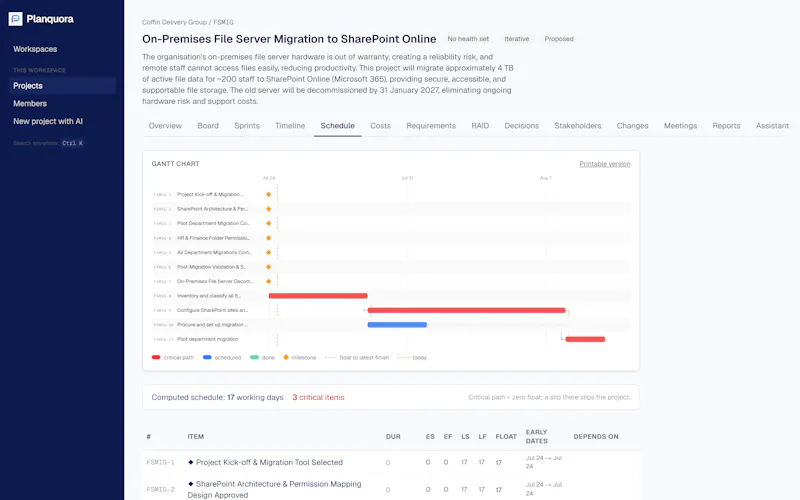Click the No health set badge
This screenshot has height=500, width=800.
(x=468, y=39)
